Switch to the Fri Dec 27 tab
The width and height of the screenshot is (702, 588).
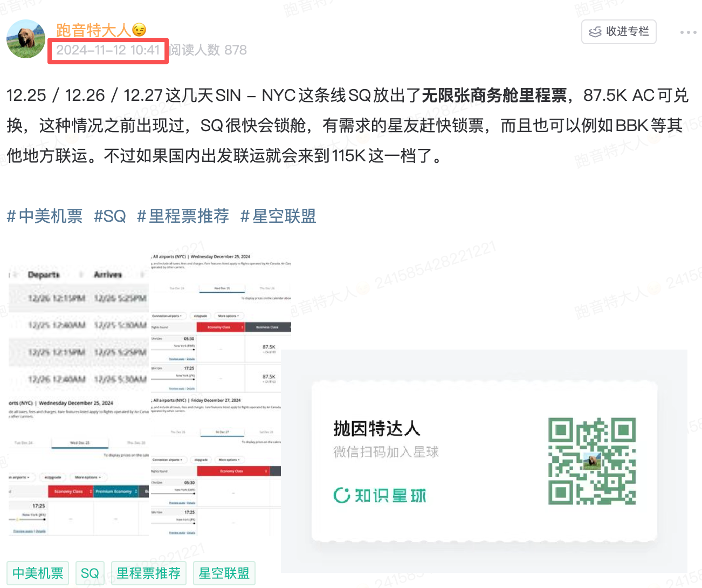pos(222,432)
